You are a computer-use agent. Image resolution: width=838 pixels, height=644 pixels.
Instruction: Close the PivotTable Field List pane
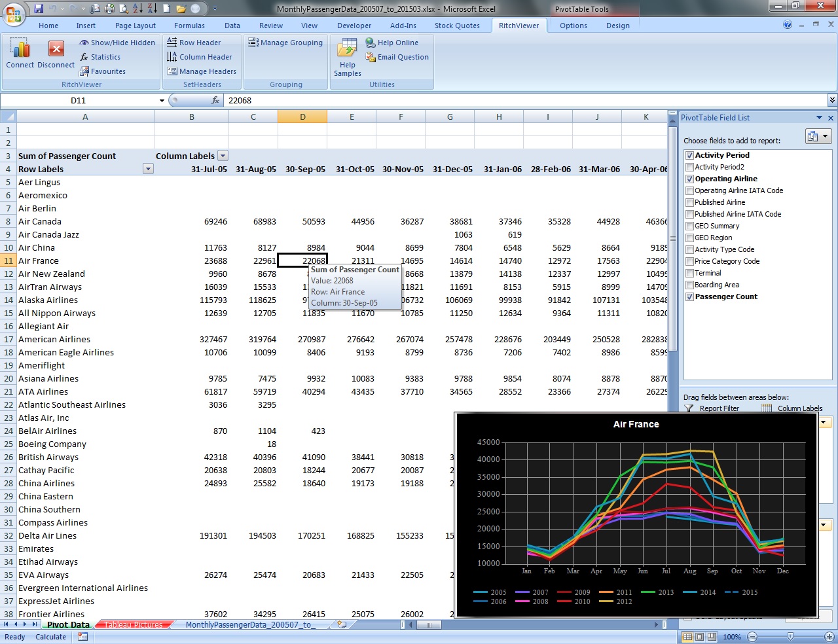831,118
